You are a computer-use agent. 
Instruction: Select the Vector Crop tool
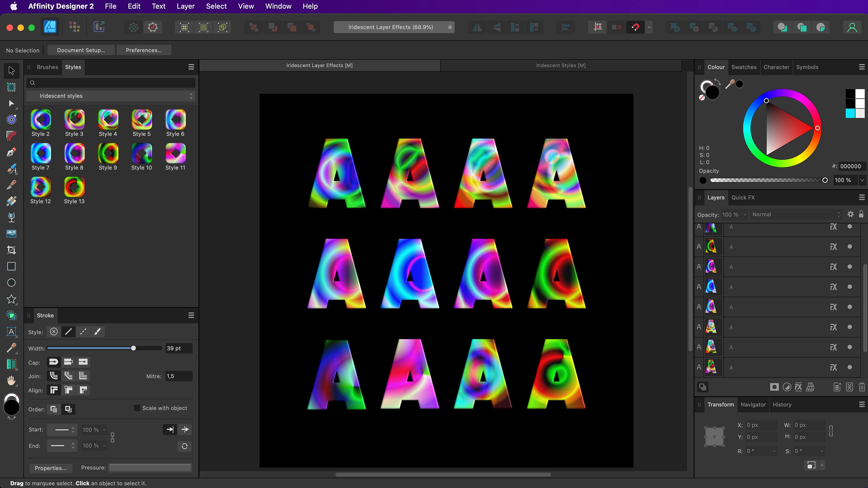pos(11,250)
